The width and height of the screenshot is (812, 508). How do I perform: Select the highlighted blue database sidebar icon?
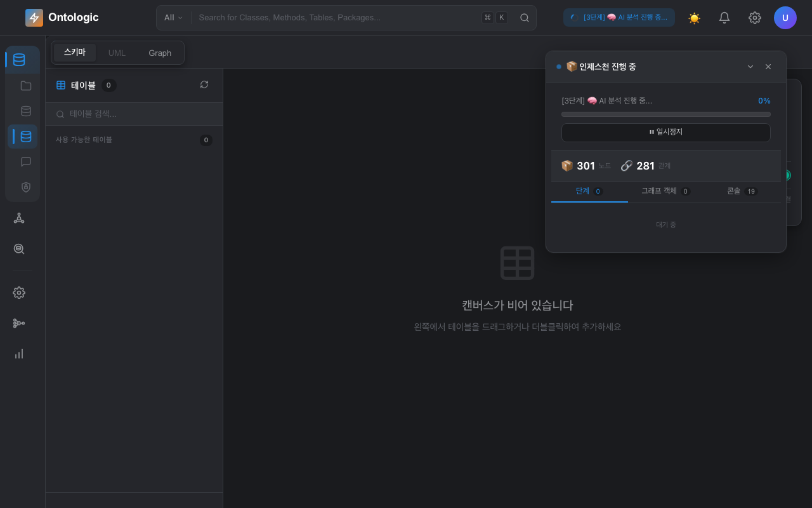(26, 137)
